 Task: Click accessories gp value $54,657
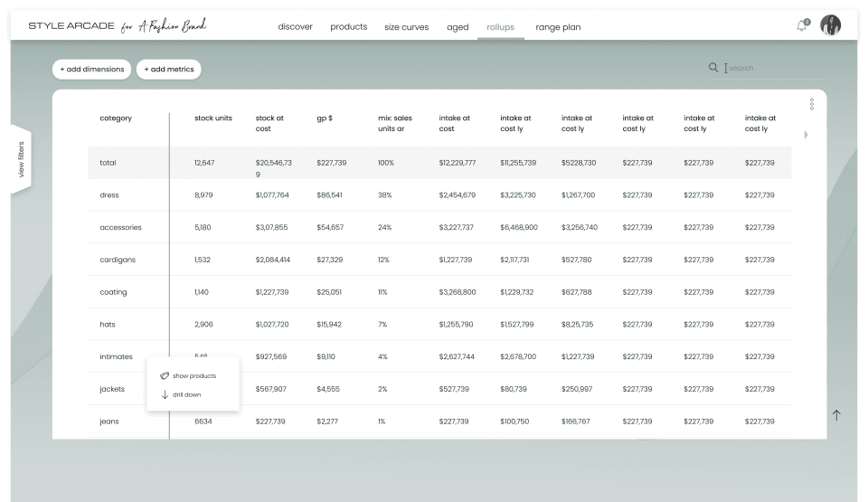[x=330, y=227]
